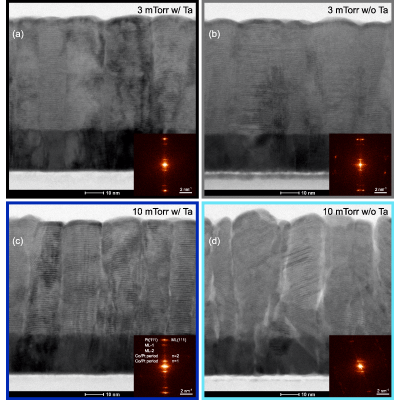The height and width of the screenshot is (400, 400).
Task: Click the '2 nm⁻¹' scale bar in panel (d) inset
Action: (x=383, y=392)
